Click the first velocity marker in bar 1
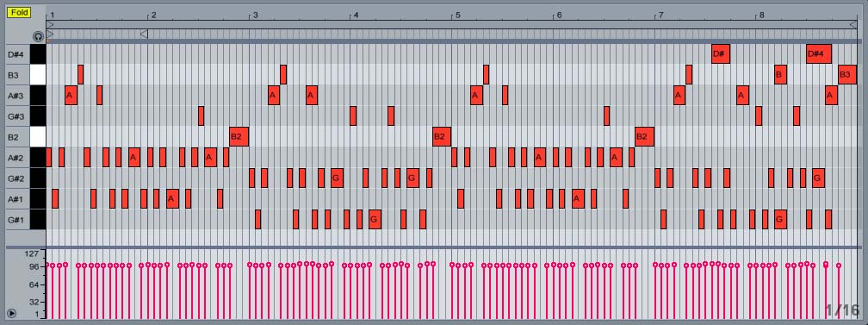The image size is (868, 325). (x=47, y=266)
